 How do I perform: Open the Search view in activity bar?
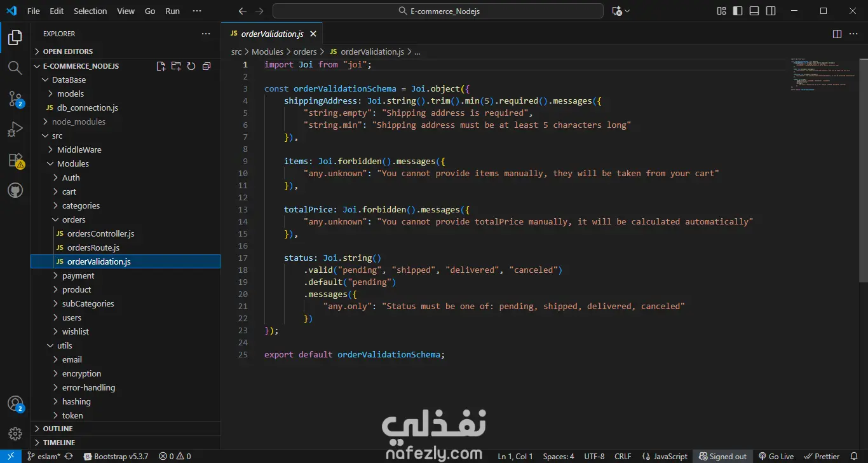[15, 68]
